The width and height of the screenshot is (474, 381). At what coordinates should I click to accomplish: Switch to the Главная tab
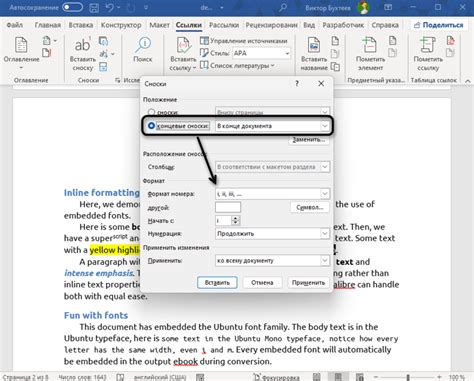(x=48, y=25)
